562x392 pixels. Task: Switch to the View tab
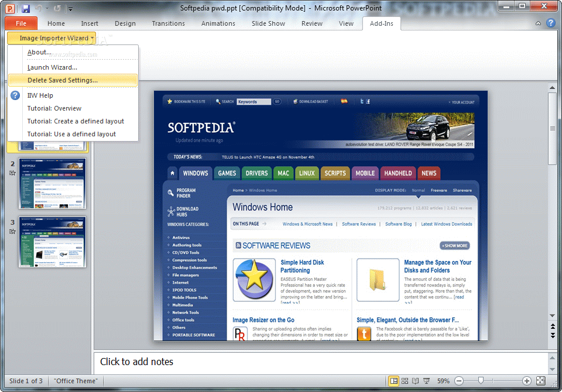point(346,23)
